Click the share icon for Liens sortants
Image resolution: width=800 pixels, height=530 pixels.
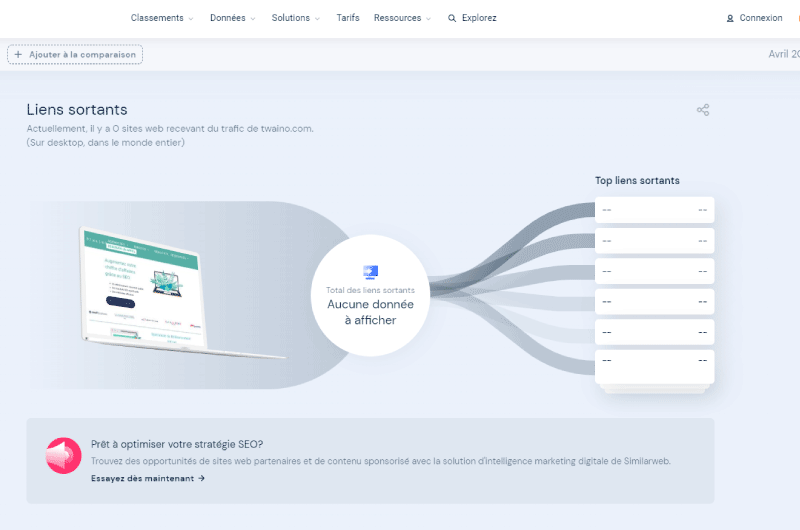coord(703,110)
